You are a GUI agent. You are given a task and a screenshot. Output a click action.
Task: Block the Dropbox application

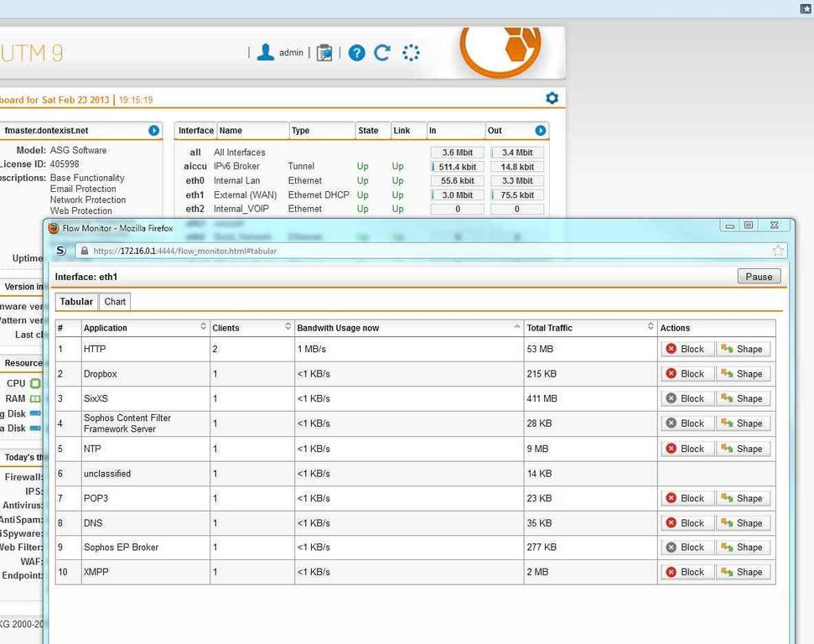point(687,374)
